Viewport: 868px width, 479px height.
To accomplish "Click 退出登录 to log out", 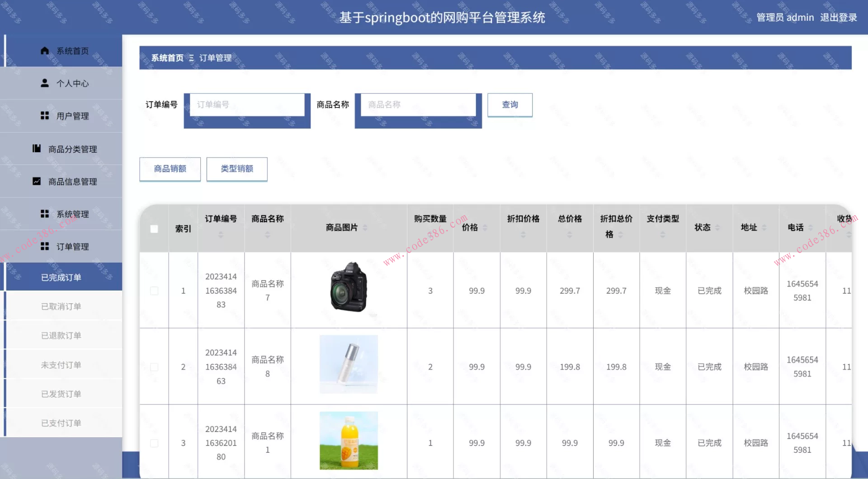I will (x=839, y=18).
